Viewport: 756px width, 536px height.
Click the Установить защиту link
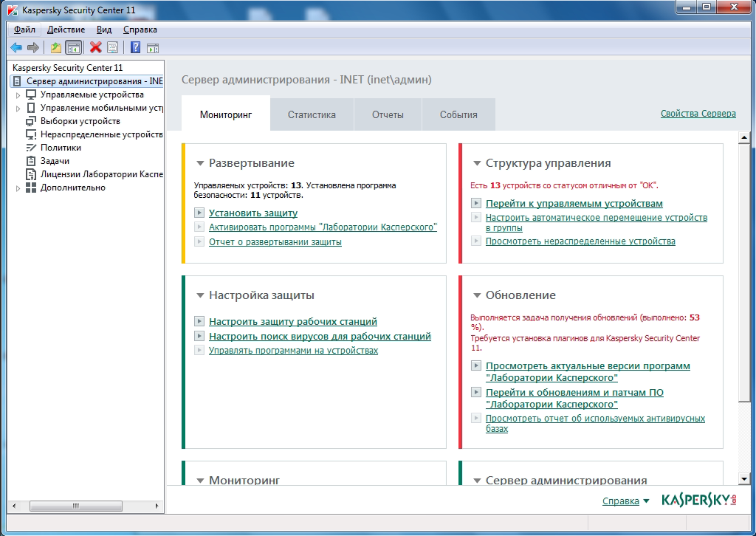coord(252,213)
